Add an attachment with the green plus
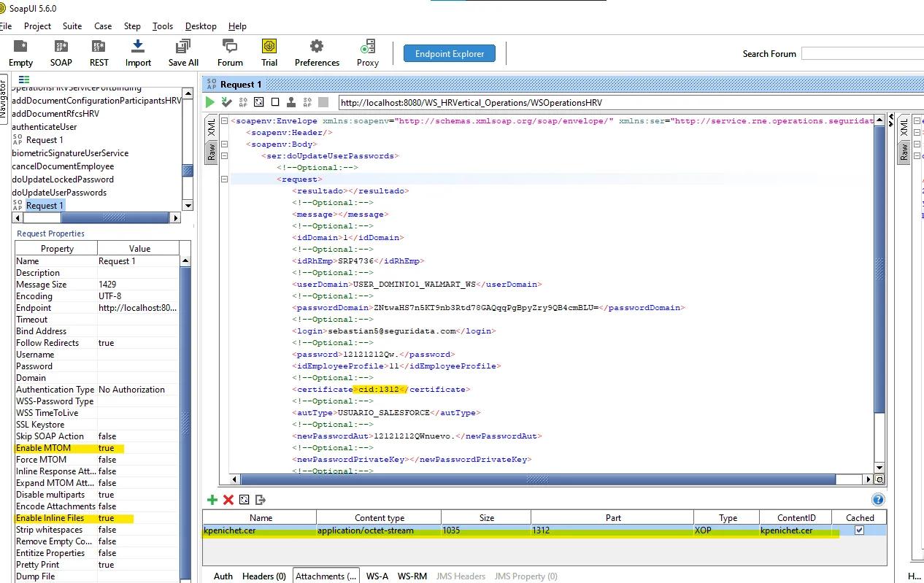 tap(212, 500)
